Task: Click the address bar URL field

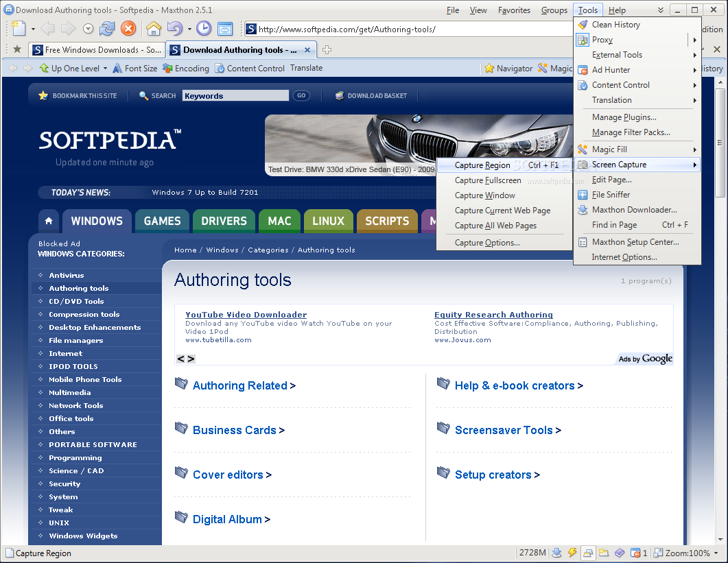Action: [408, 29]
